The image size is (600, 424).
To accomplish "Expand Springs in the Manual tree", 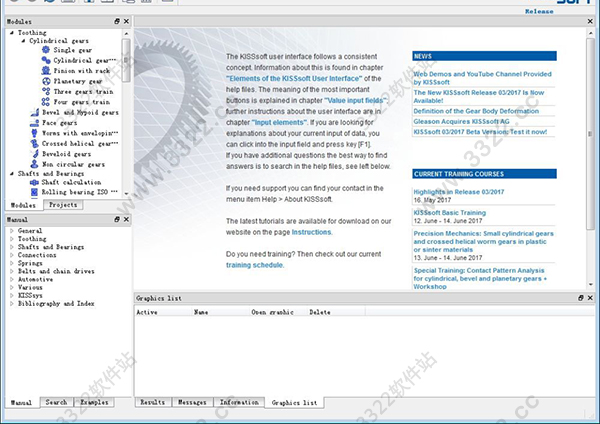I will click(x=11, y=263).
